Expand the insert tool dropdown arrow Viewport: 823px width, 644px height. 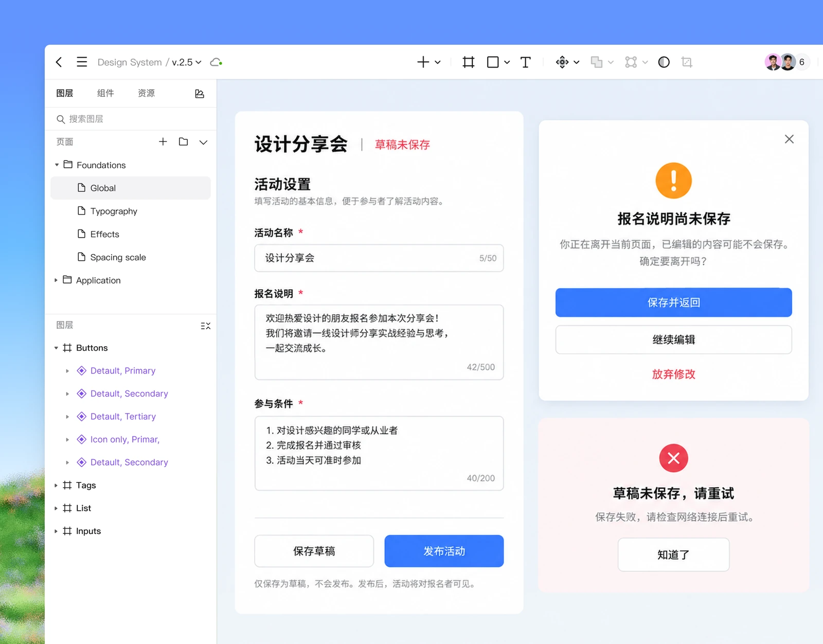point(438,62)
